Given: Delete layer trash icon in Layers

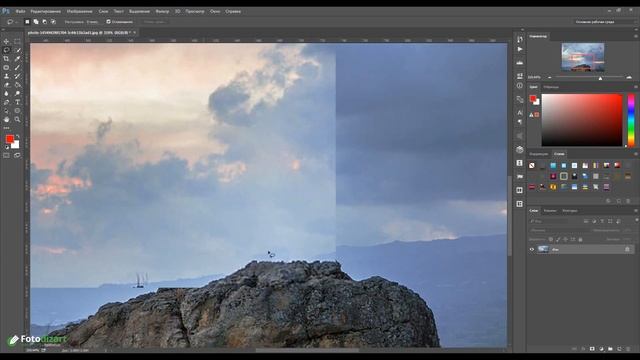Looking at the screenshot, I should [x=628, y=349].
